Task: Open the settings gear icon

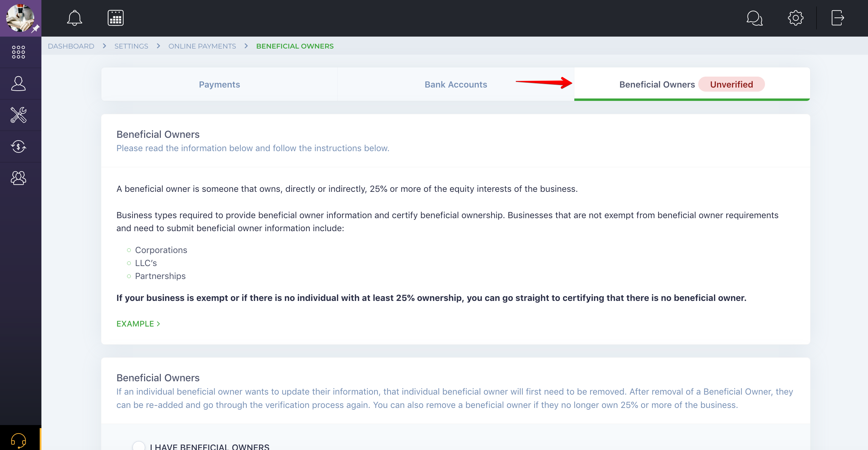Action: click(795, 18)
